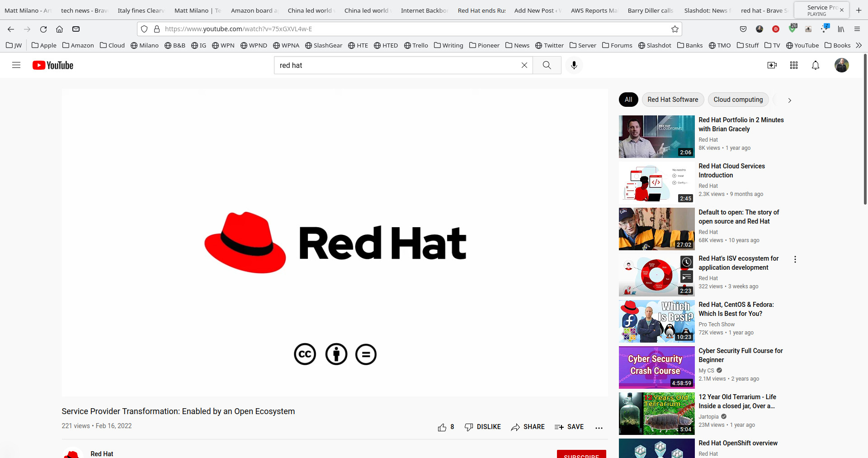
Task: Open the Trello bookmark
Action: [416, 45]
